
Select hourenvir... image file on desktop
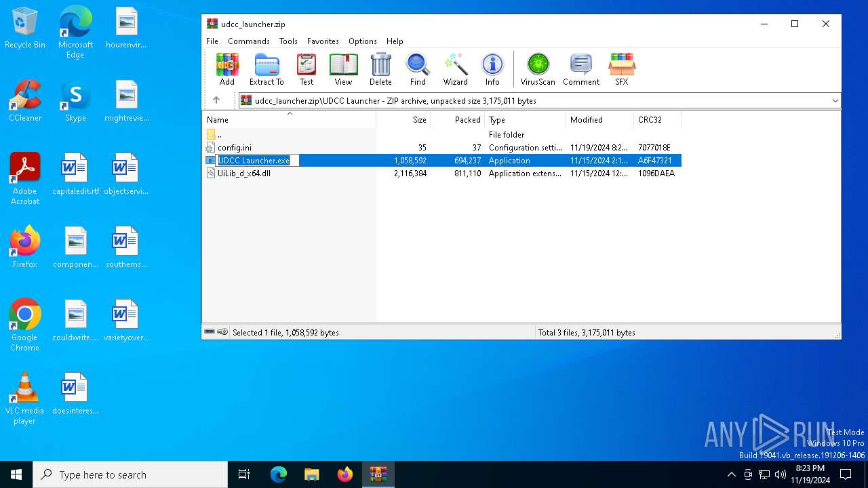click(126, 28)
